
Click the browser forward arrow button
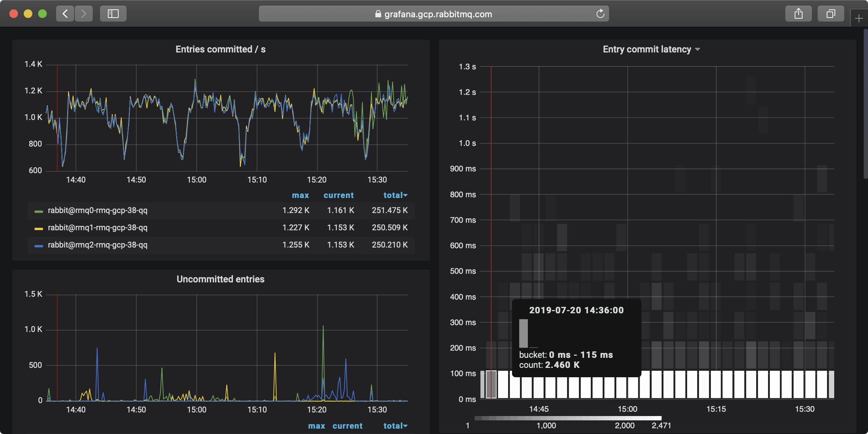point(84,14)
